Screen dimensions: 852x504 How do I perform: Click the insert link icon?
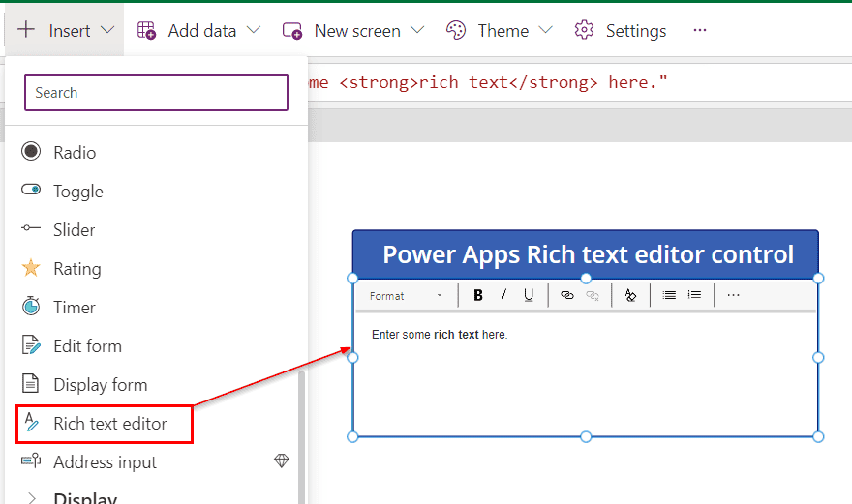click(566, 295)
